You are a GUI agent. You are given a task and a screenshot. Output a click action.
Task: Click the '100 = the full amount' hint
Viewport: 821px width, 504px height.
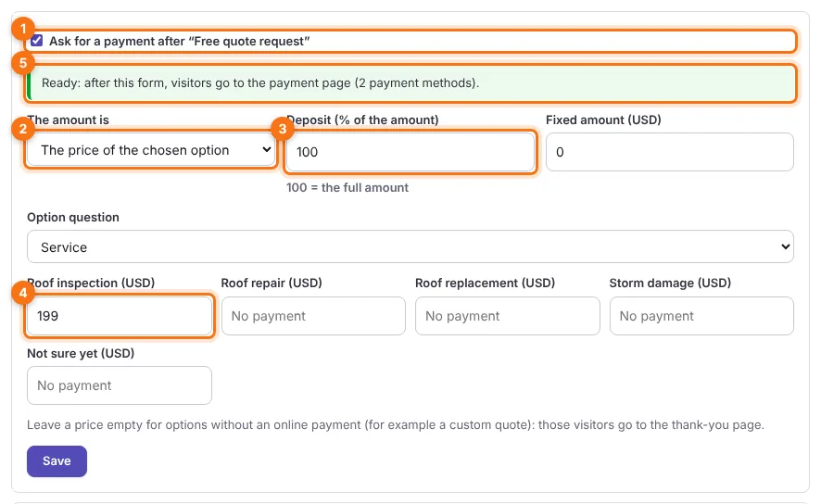[x=347, y=187]
